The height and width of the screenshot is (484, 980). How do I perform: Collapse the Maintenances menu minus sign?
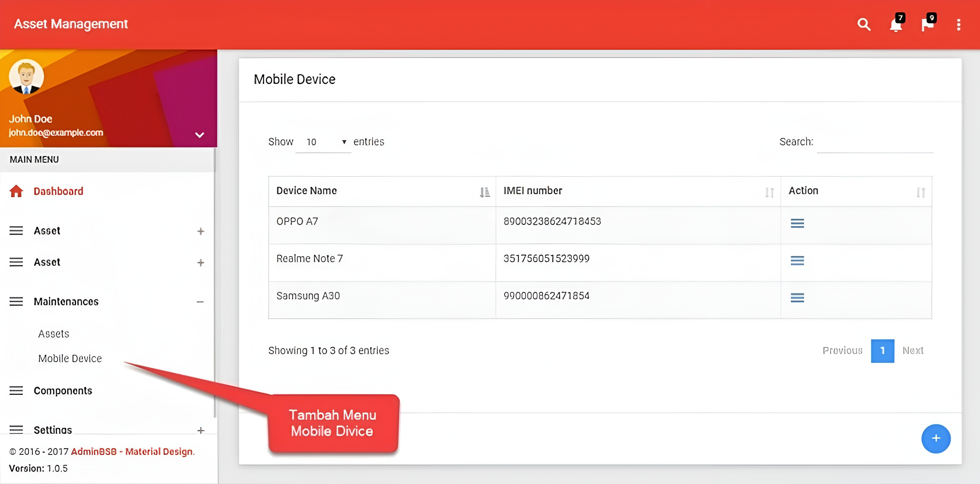200,302
